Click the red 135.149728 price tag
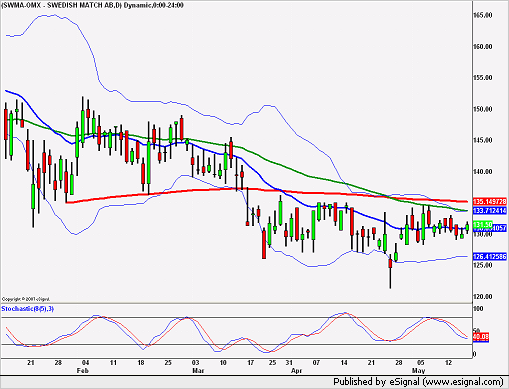This screenshot has height=389, width=509. [489, 202]
